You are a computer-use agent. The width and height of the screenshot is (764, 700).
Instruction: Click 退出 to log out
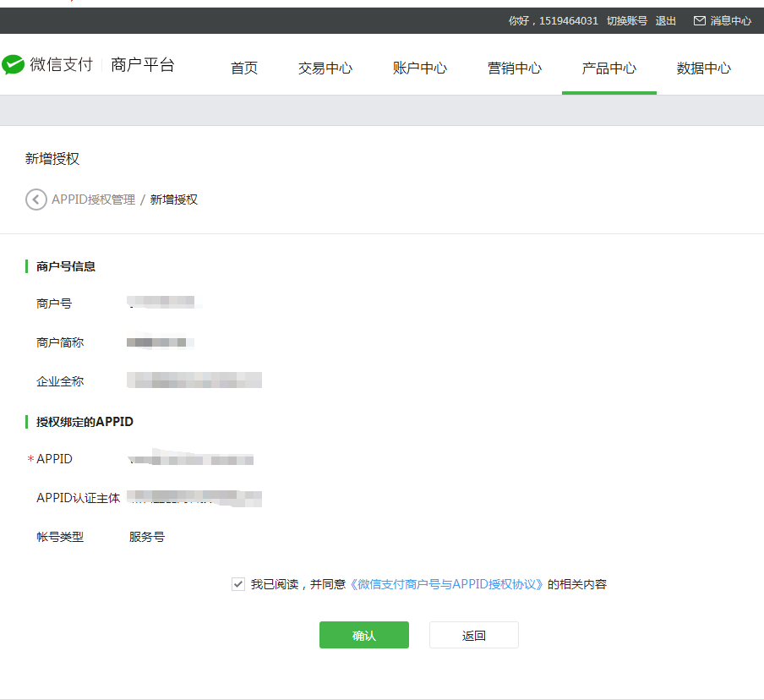point(665,20)
